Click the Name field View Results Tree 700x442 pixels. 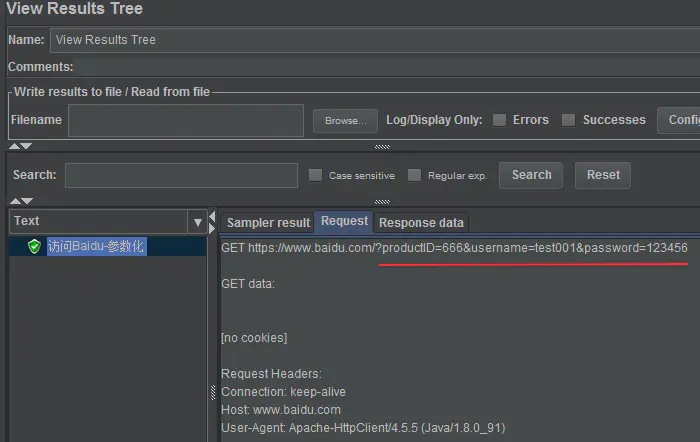375,40
